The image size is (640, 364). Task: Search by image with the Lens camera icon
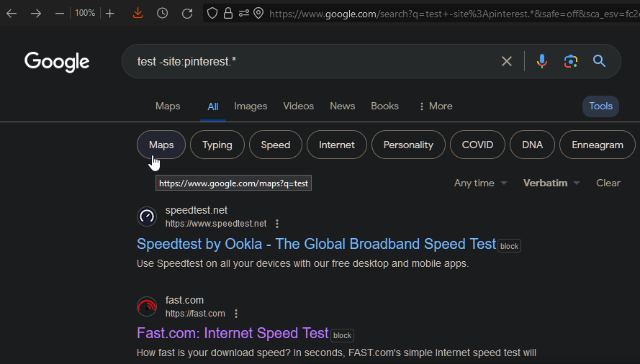click(571, 61)
